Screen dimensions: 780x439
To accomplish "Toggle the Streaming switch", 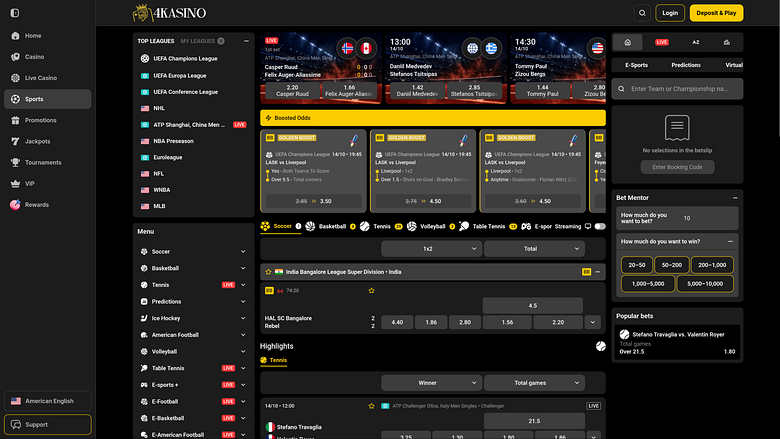I will 600,226.
